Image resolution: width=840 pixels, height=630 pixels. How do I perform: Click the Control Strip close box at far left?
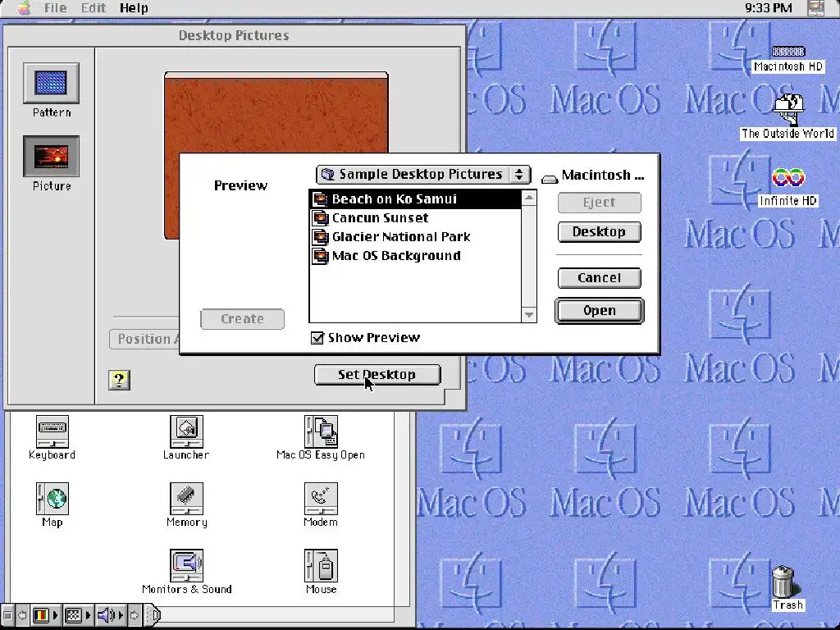coord(7,615)
